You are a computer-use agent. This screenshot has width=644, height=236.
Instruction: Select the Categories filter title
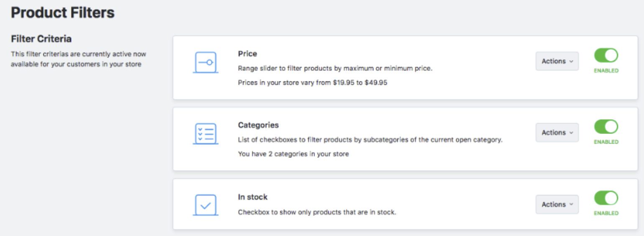click(258, 125)
